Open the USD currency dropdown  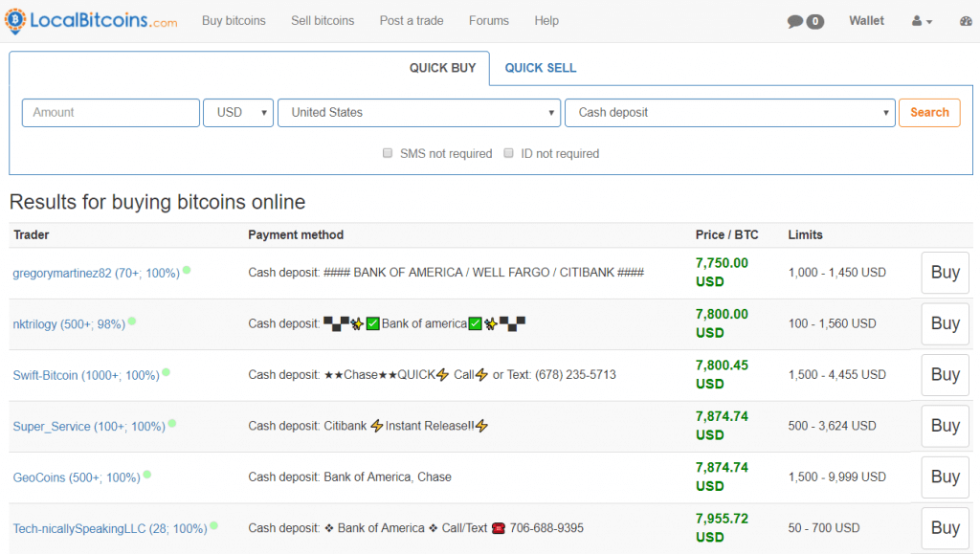click(x=238, y=113)
